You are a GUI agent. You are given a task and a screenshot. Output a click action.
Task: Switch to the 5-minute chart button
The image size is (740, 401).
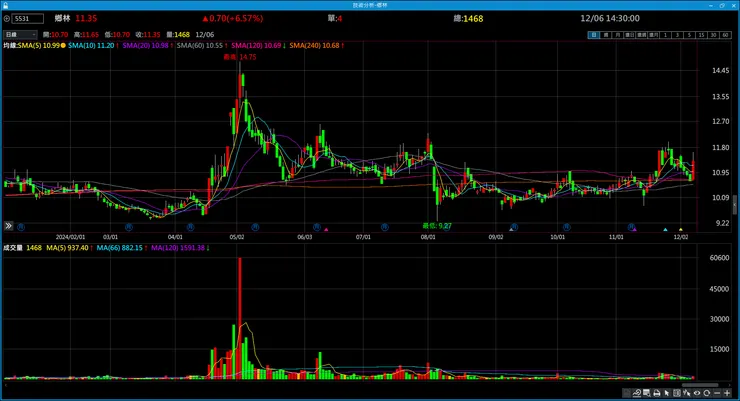[689, 35]
